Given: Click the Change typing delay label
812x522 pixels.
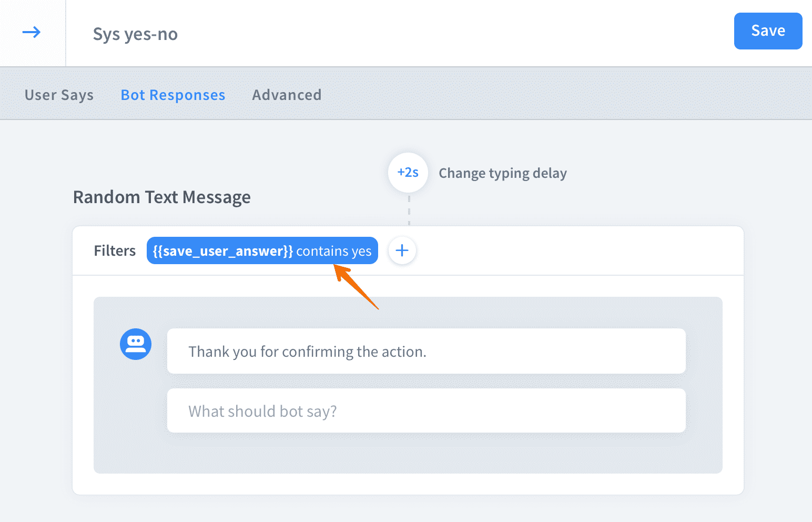Looking at the screenshot, I should 503,173.
